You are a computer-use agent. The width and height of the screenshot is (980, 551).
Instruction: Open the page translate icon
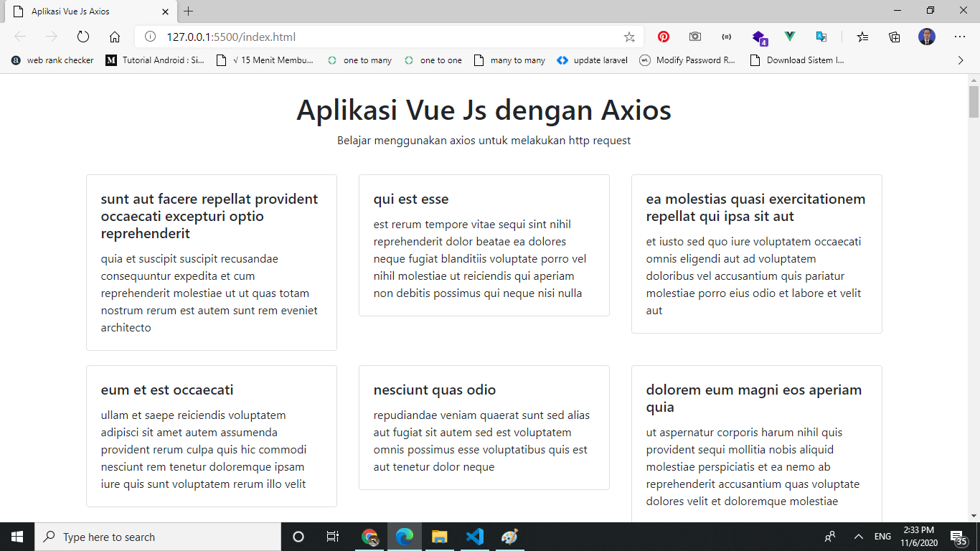pos(821,37)
